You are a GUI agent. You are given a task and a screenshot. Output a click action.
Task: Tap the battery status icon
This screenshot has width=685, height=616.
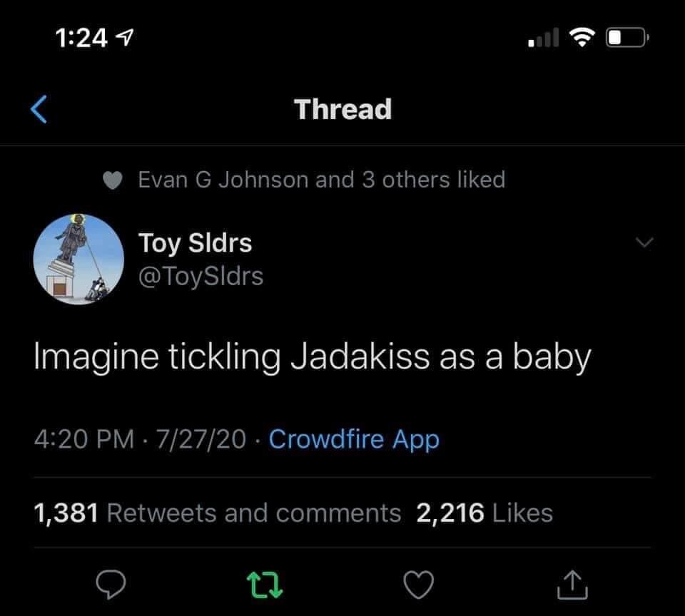[626, 37]
